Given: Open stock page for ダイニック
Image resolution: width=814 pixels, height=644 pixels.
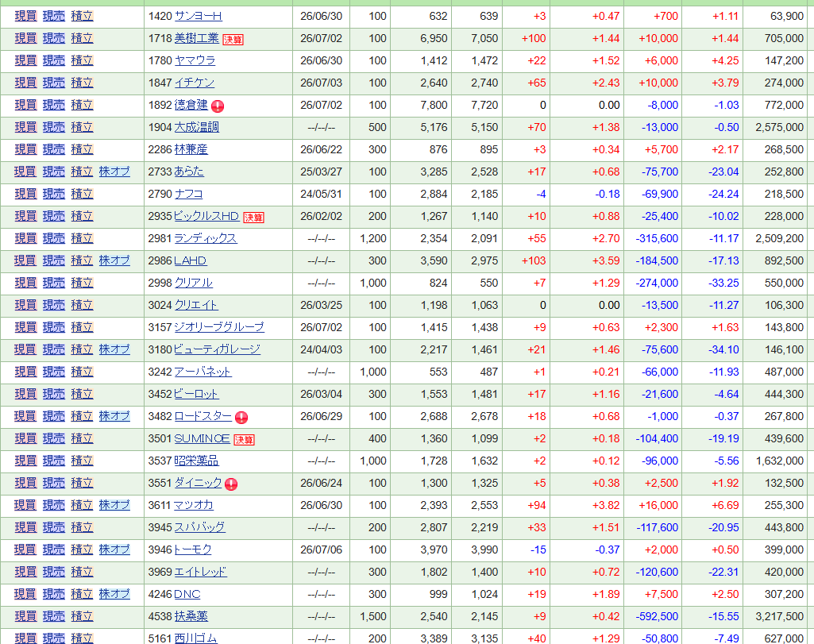Looking at the screenshot, I should [198, 483].
